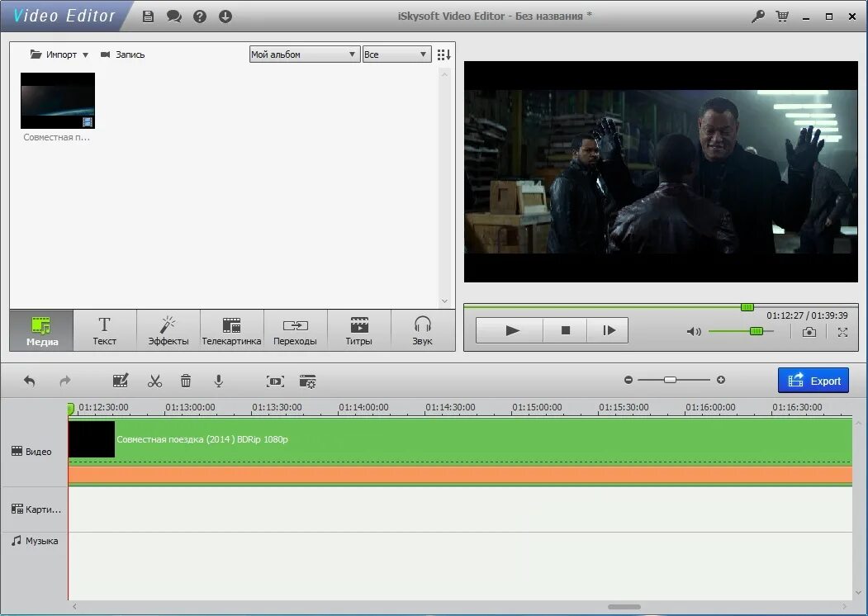Open the Импорт dropdown menu
This screenshot has width=868, height=616.
tap(58, 54)
